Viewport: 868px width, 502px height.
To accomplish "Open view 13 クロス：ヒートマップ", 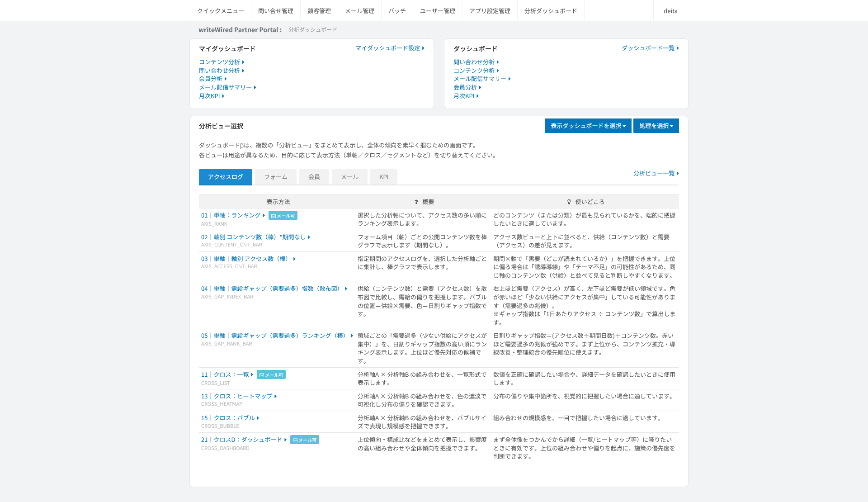I will pyautogui.click(x=239, y=396).
